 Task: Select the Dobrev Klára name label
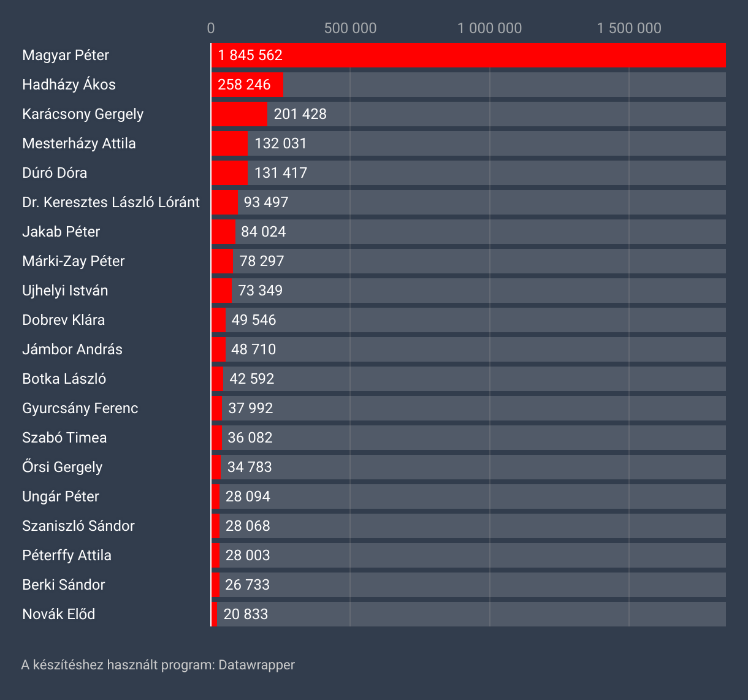pos(63,320)
